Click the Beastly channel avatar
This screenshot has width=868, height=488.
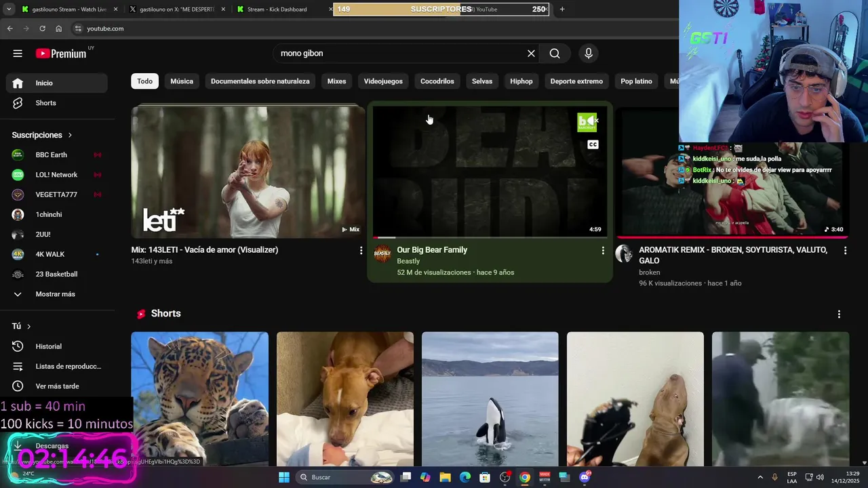click(x=382, y=254)
